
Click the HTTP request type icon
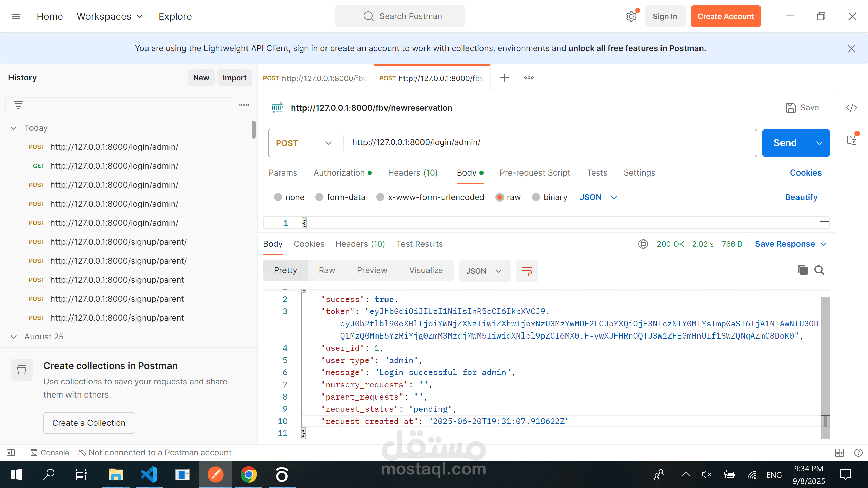tap(277, 108)
